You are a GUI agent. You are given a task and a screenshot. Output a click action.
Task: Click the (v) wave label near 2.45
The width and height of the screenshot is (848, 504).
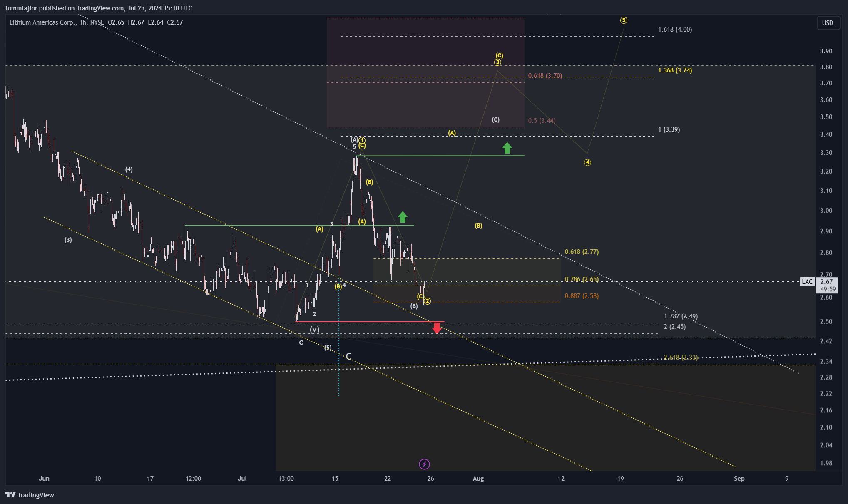pos(315,330)
